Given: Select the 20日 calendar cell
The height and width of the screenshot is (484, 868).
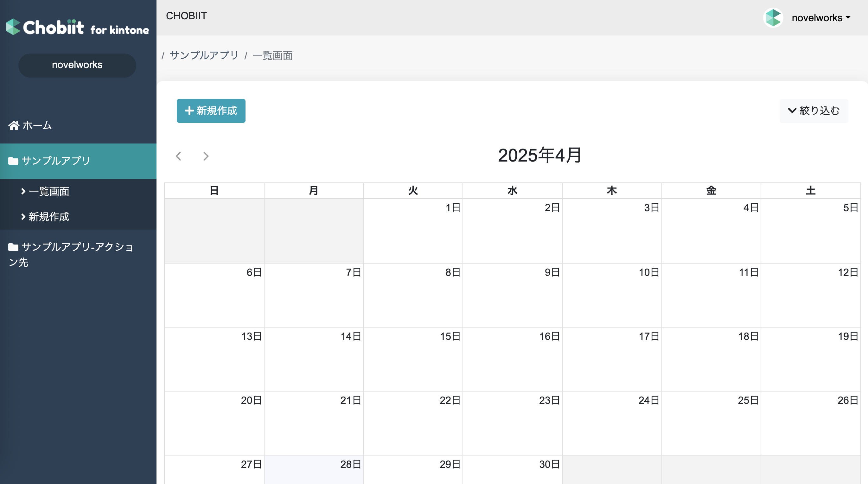Looking at the screenshot, I should (x=214, y=423).
